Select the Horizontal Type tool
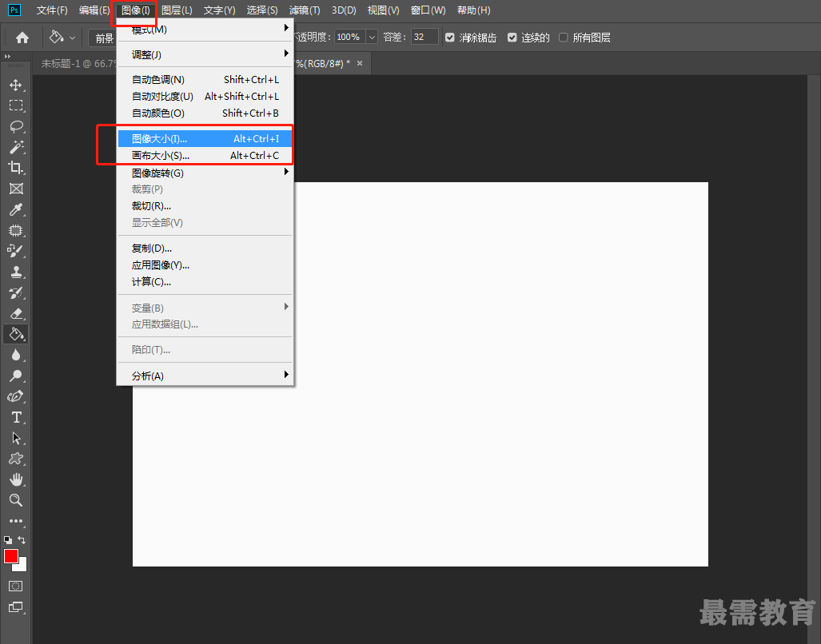Image resolution: width=821 pixels, height=644 pixels. [x=16, y=417]
